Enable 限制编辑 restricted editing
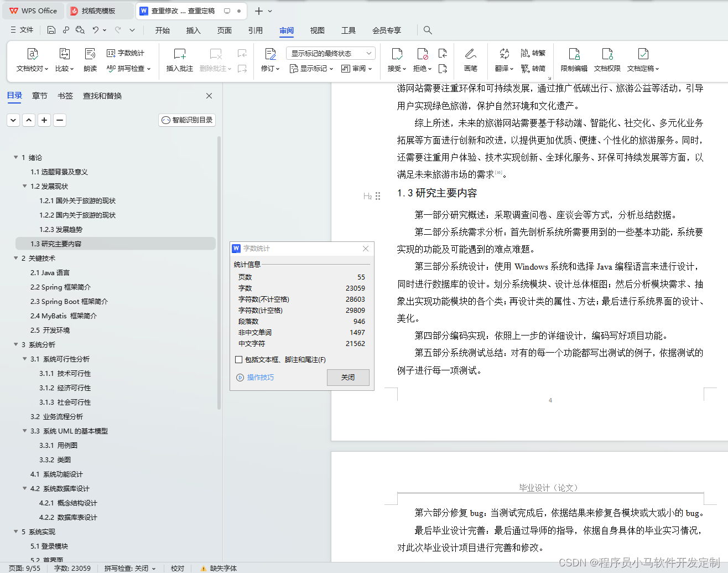Screen dimensions: 728x573 [574, 60]
